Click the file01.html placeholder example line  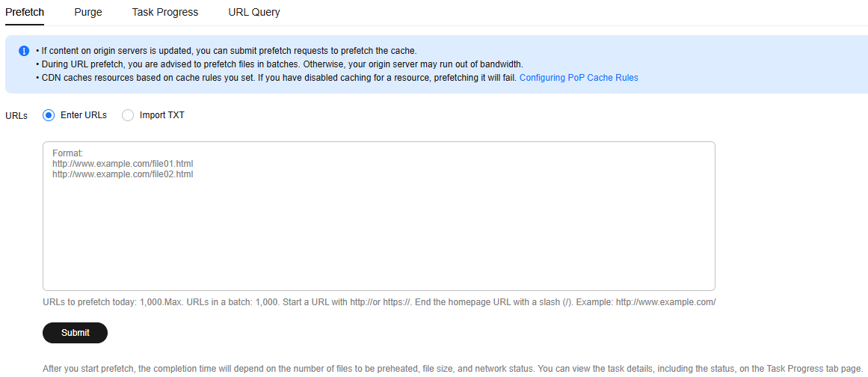point(123,164)
